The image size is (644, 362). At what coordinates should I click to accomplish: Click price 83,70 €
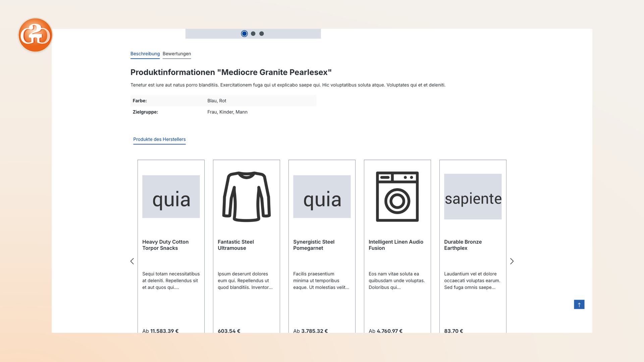(453, 331)
